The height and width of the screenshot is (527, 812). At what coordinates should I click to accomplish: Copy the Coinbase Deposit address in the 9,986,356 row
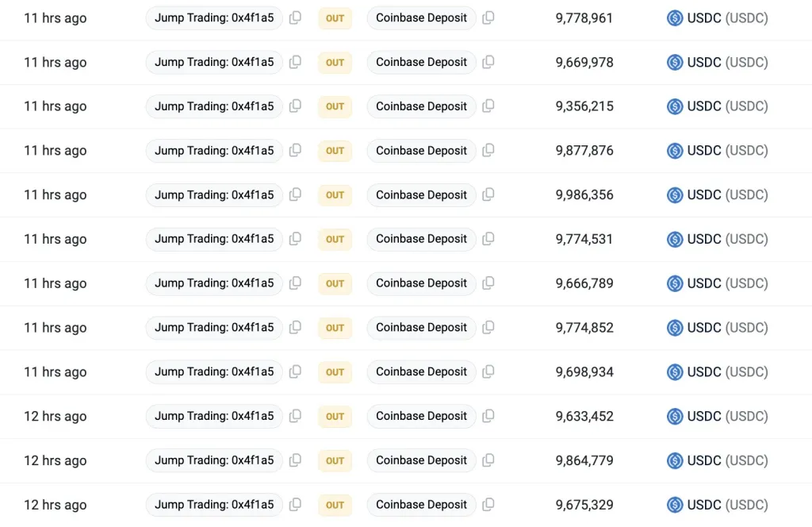(488, 194)
